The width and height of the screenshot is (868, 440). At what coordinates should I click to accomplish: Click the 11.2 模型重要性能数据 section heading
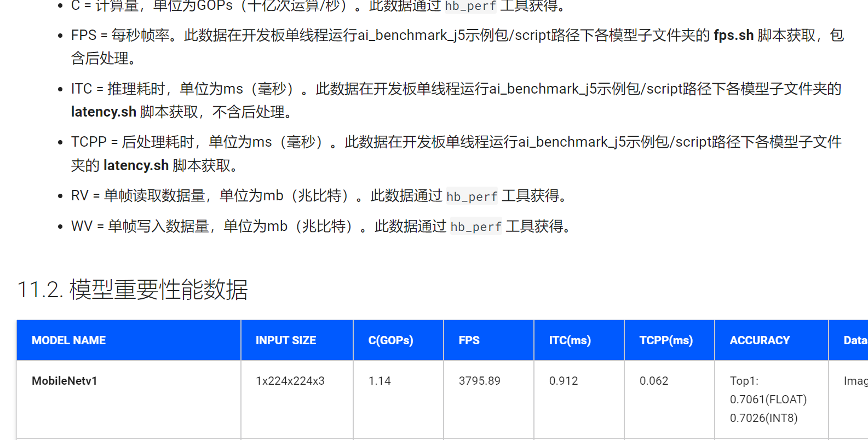(x=133, y=290)
